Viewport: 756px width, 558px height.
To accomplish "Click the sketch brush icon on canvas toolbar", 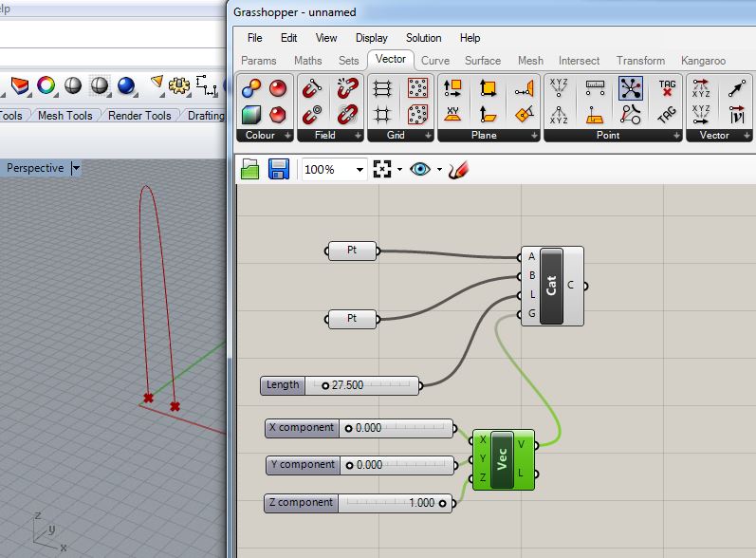I will coord(459,169).
